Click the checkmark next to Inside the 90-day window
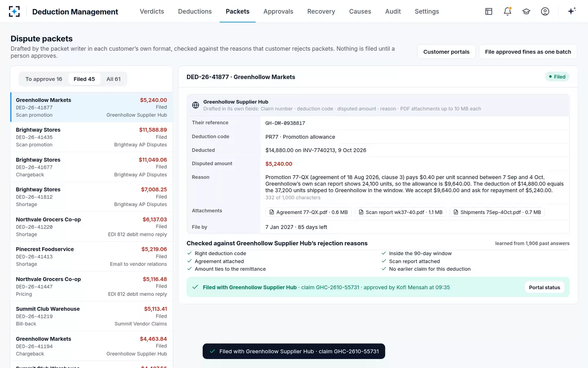The image size is (588, 368). 384,254
